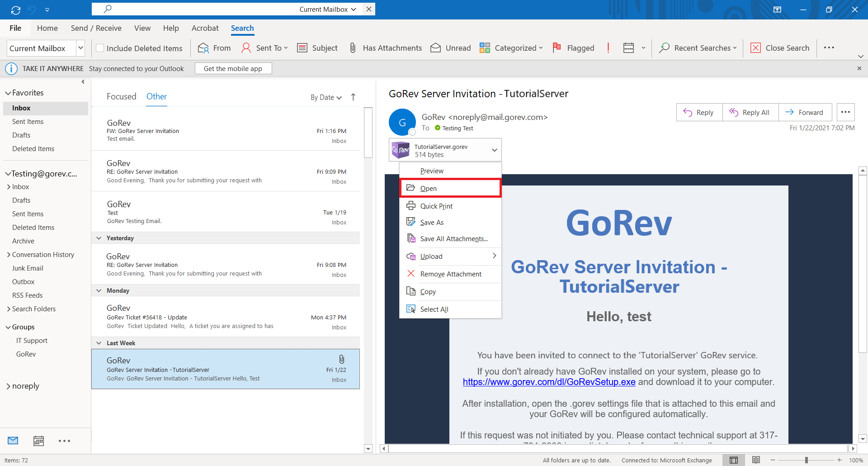Expand Conversation History folder
The width and height of the screenshot is (868, 466).
coord(9,255)
